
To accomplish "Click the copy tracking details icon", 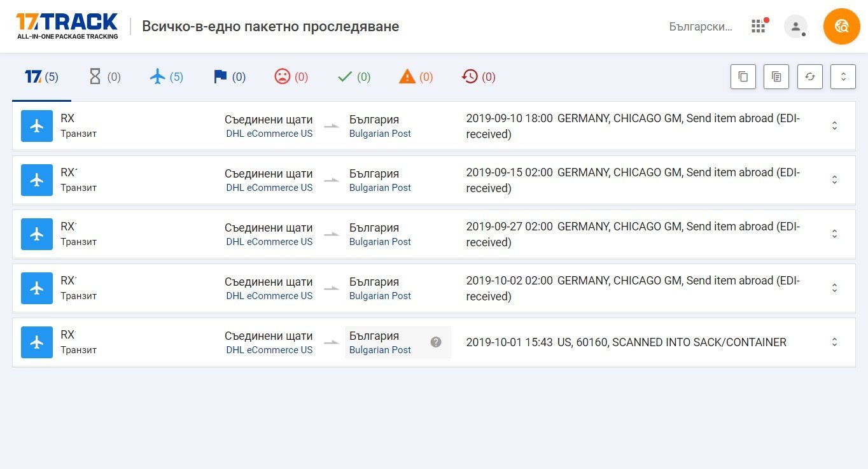I will 776,77.
